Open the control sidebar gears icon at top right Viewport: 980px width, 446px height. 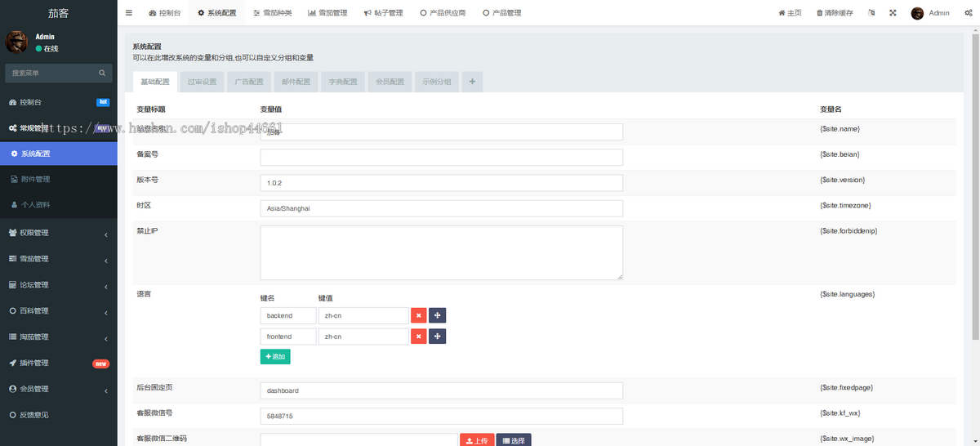point(969,13)
